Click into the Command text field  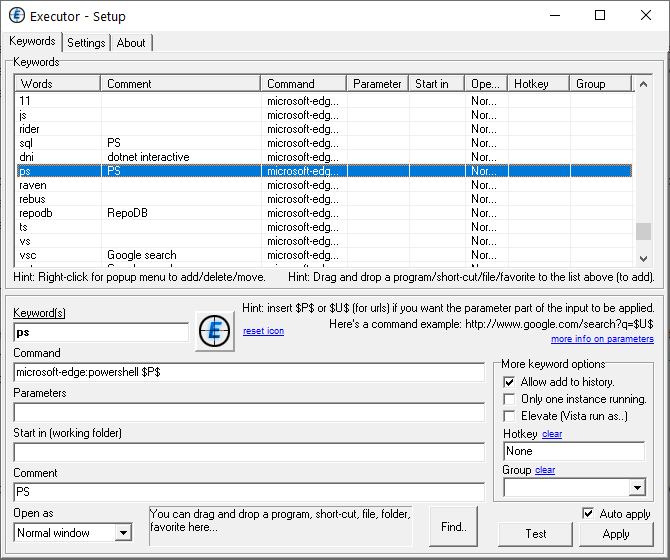click(249, 372)
